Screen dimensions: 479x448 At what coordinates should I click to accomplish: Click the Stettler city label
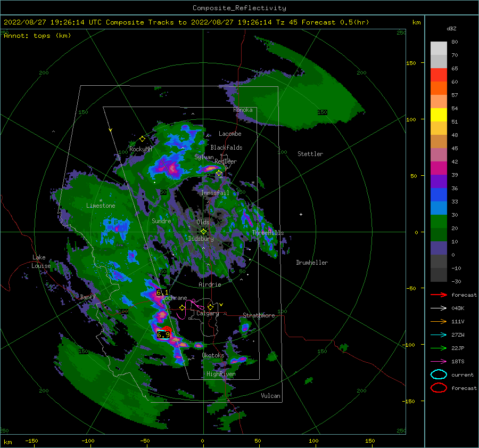(x=310, y=154)
